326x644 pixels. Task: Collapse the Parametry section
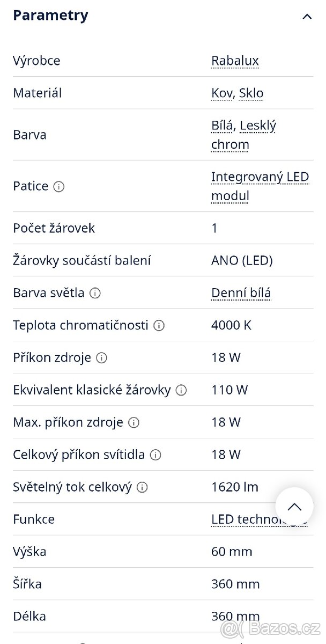[x=307, y=16]
